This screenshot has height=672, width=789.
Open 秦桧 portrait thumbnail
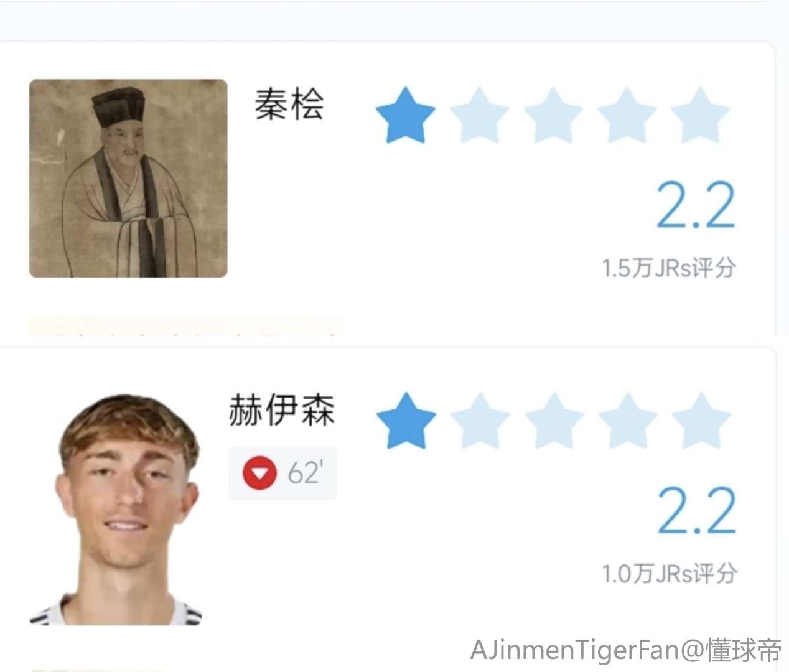(128, 178)
